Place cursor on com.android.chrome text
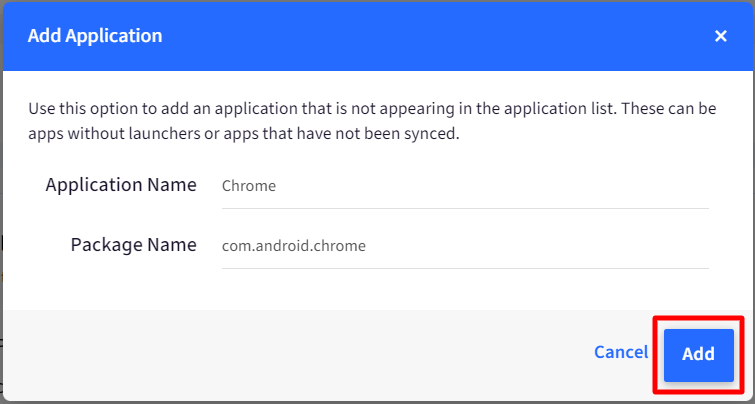The image size is (755, 404). pos(294,246)
